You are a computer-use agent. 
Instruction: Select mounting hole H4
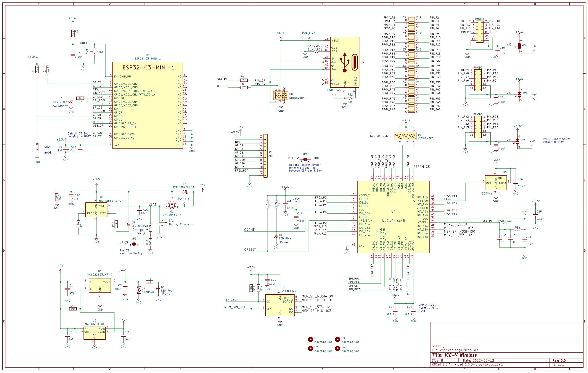click(x=337, y=348)
